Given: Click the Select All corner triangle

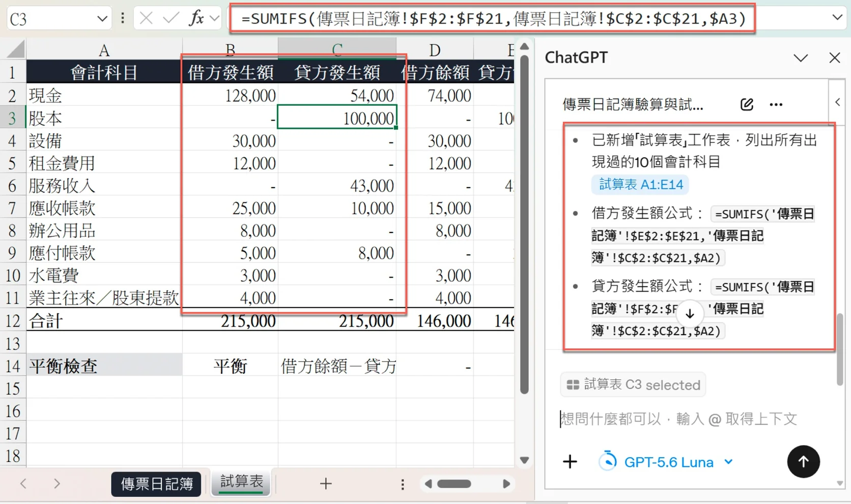Looking at the screenshot, I should pos(15,49).
